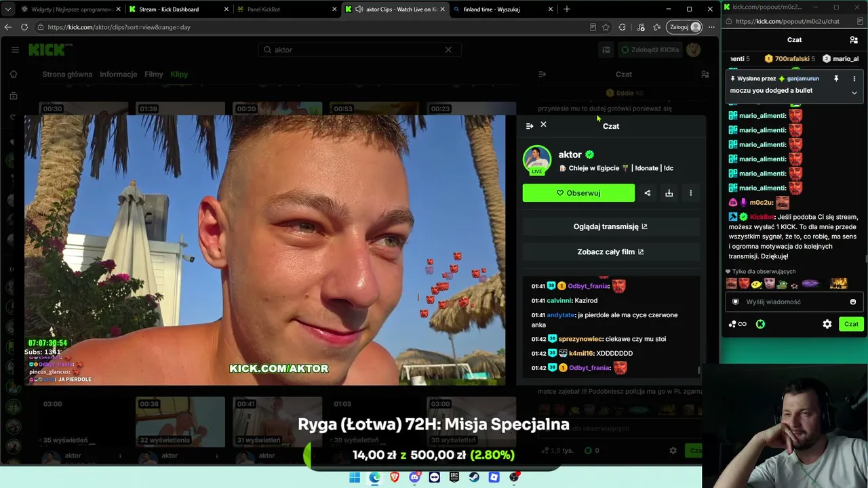Open emoji picker in message field
868x488 pixels.
coord(853,302)
